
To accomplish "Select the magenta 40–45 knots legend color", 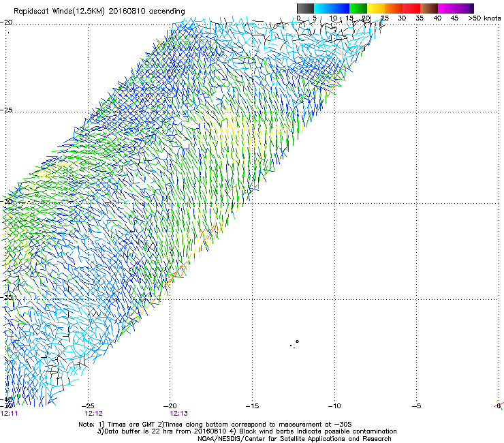I will point(447,8).
